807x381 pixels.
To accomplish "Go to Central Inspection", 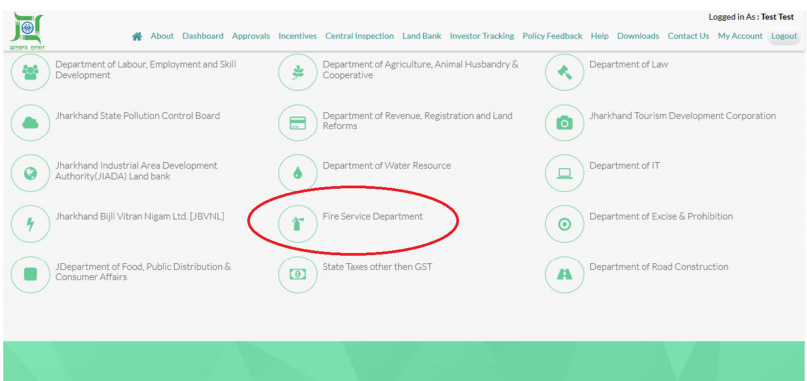I will (359, 36).
